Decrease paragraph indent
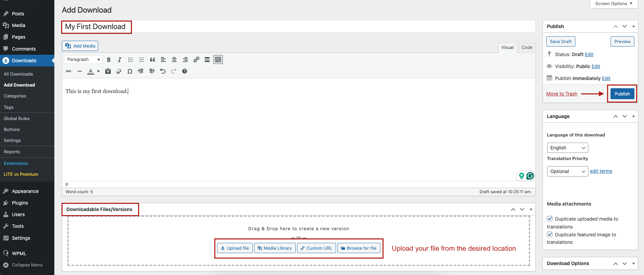 pyautogui.click(x=141, y=71)
